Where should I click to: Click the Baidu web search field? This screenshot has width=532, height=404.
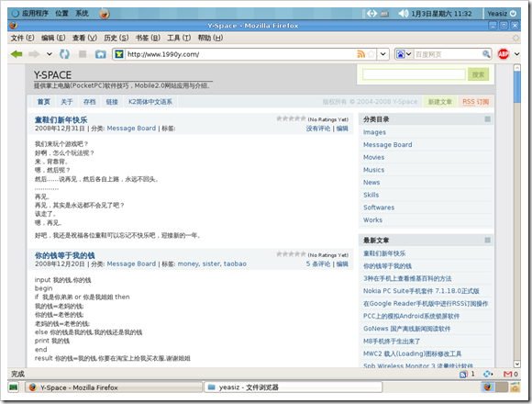[448, 54]
